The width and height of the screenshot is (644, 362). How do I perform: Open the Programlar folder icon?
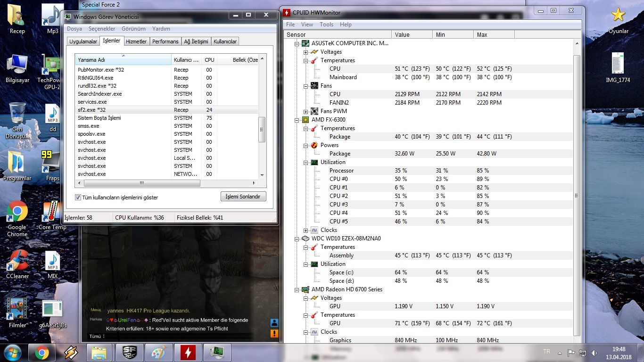tap(17, 166)
